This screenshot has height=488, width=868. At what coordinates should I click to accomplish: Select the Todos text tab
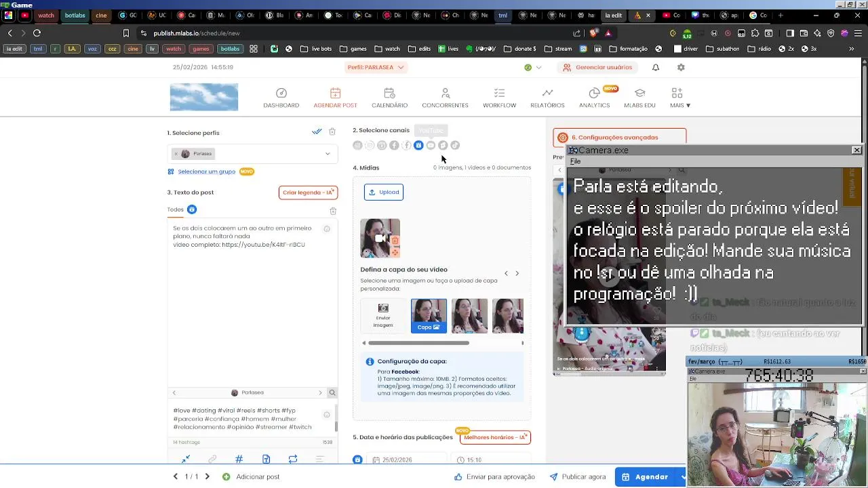coord(175,209)
